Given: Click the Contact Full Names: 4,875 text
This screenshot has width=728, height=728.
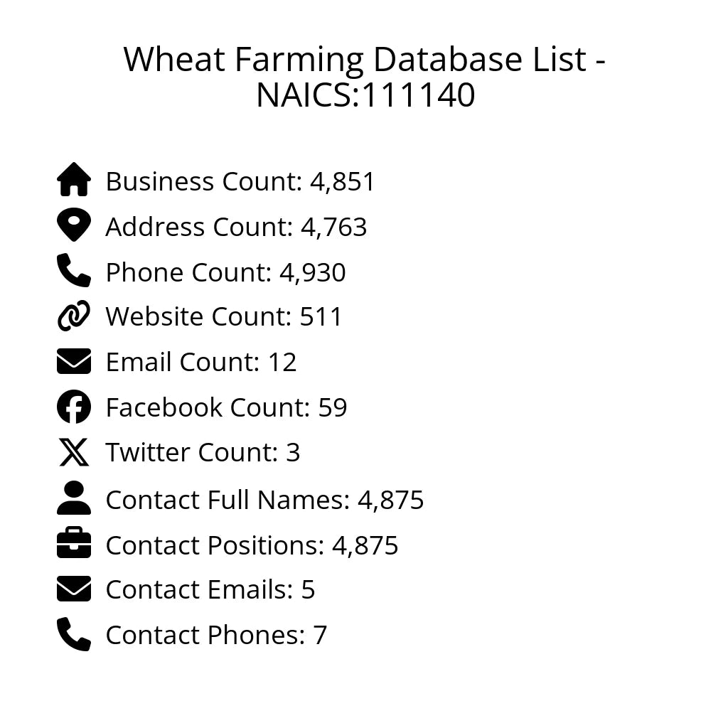Looking at the screenshot, I should tap(264, 500).
